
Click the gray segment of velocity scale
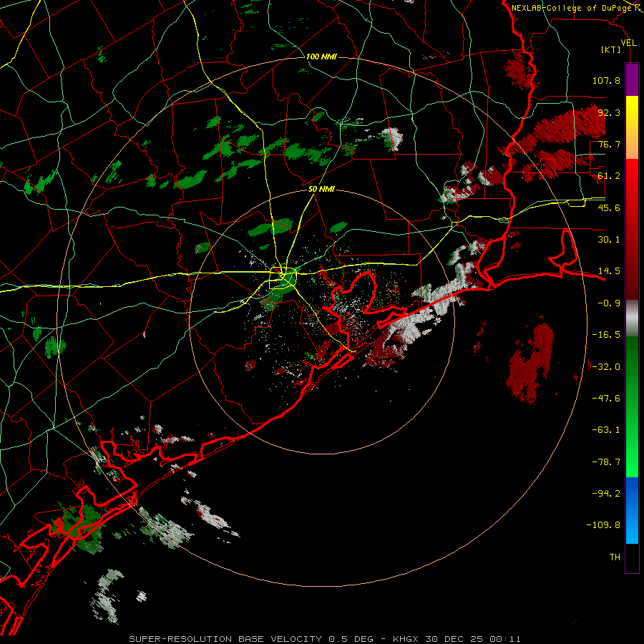coord(632,317)
